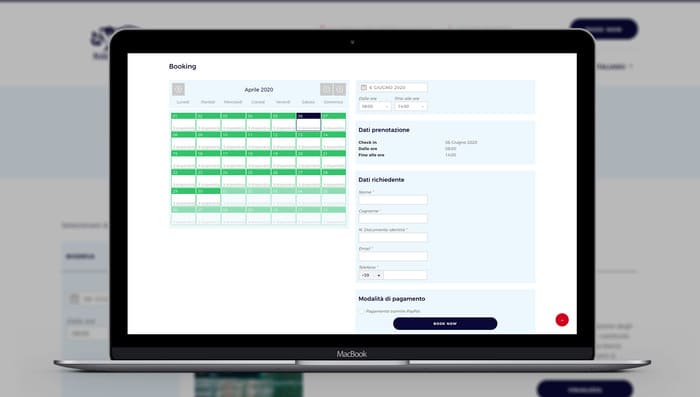Select day 02 in the calendar
Screen dimensions: 700x397
(208, 122)
